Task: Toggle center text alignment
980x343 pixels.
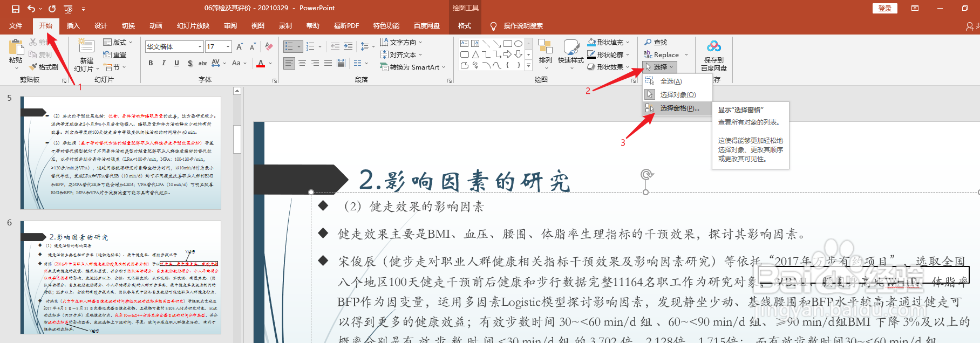Action: (302, 63)
